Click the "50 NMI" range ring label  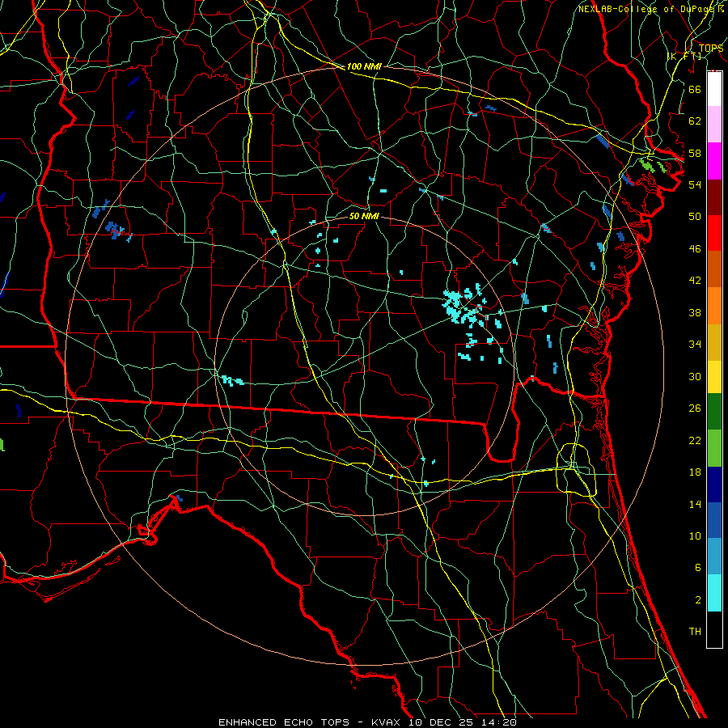click(364, 216)
